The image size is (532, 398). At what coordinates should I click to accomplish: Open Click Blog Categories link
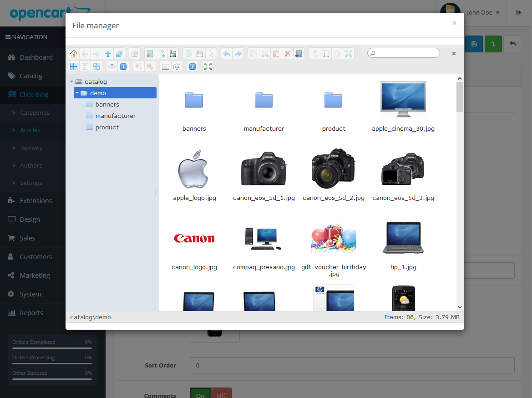coord(35,113)
